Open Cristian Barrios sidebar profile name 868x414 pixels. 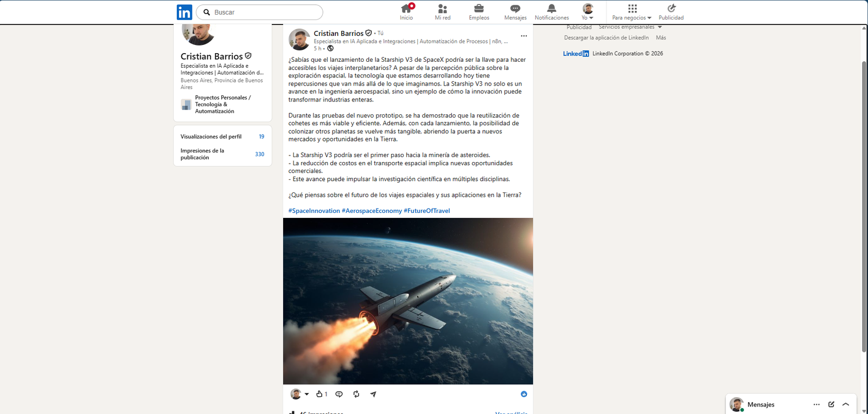[212, 56]
